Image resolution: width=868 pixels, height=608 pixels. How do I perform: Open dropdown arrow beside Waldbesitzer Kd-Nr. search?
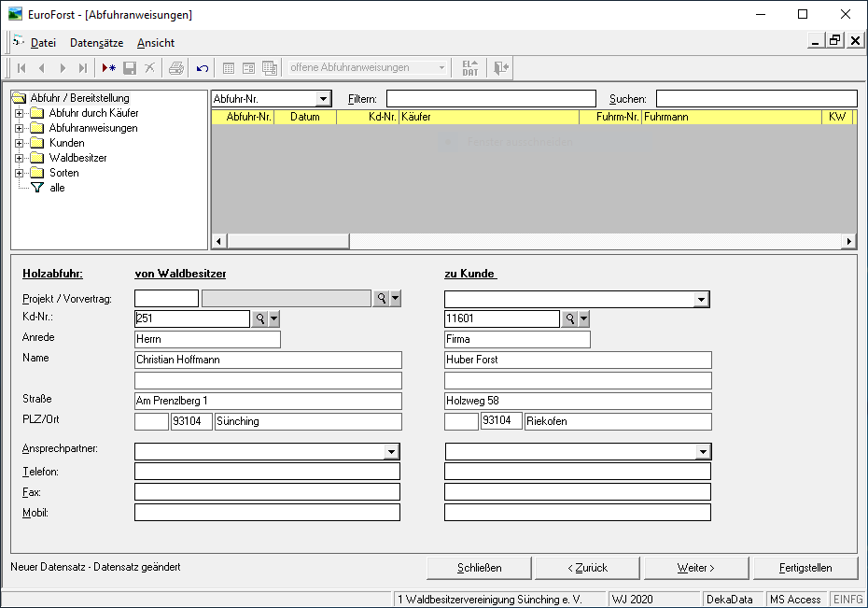click(274, 319)
